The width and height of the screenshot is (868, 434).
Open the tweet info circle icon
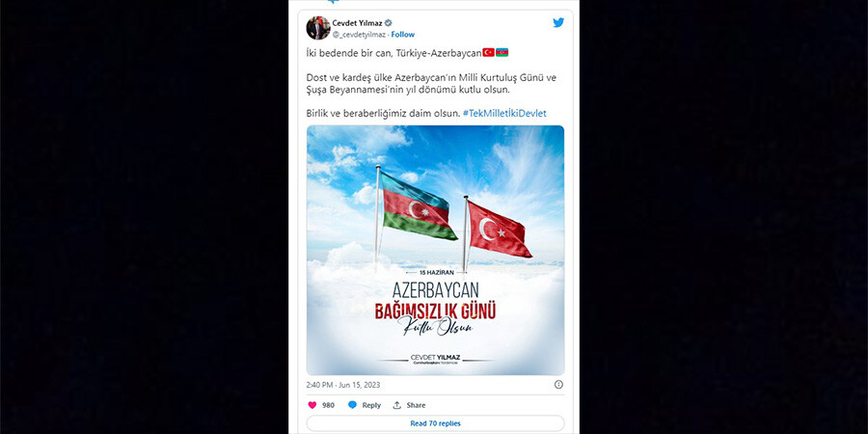click(x=558, y=384)
